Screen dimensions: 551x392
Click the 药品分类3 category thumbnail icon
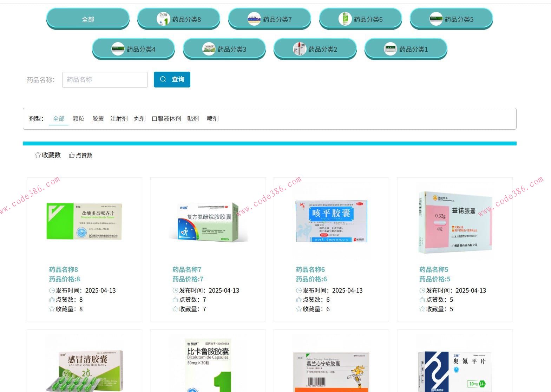click(x=209, y=49)
